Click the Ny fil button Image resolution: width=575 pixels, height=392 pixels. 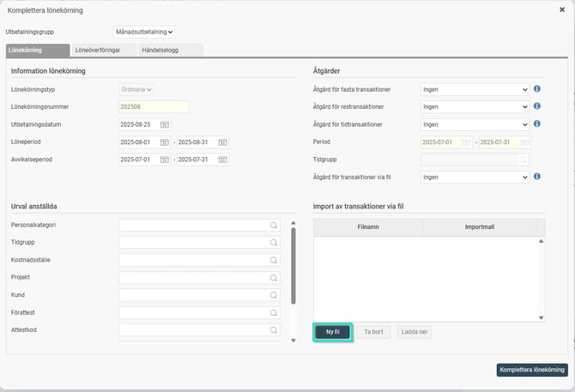(x=333, y=331)
